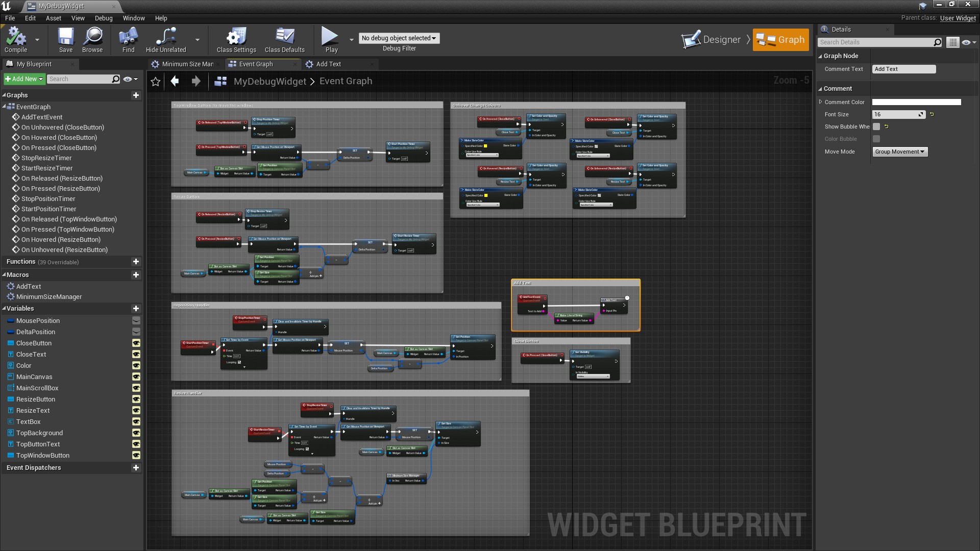The image size is (980, 551).
Task: Click MyDebugWidget in the graph breadcrumb
Action: 270,82
